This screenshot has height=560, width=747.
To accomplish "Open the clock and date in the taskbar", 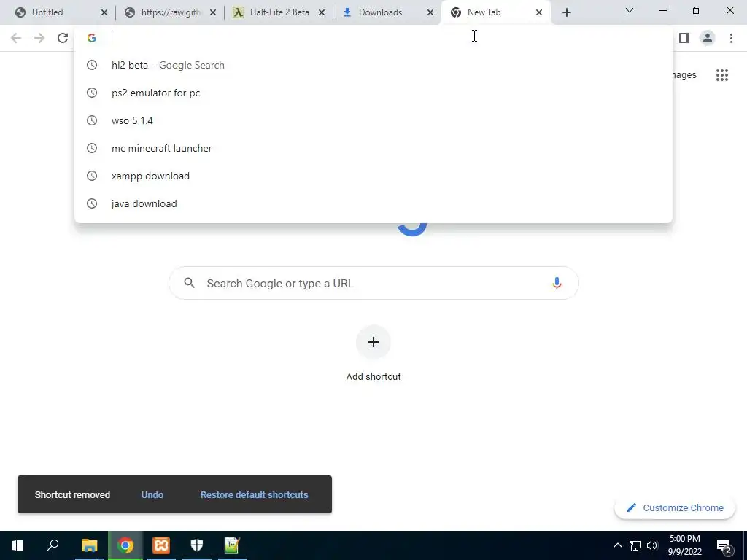I will 684,545.
